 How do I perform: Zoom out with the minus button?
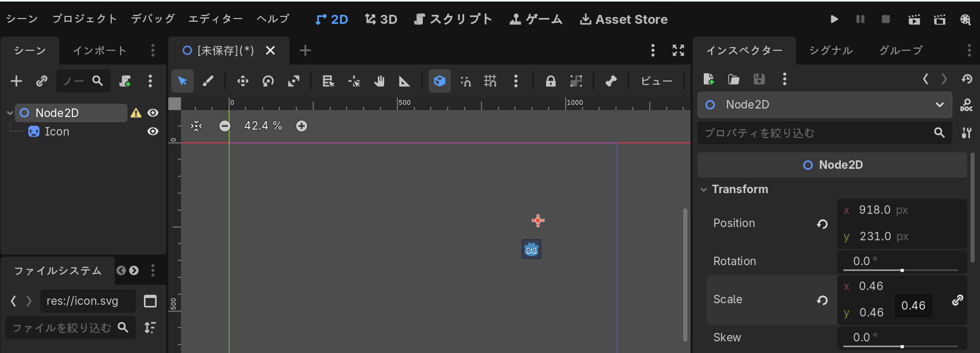pos(225,126)
